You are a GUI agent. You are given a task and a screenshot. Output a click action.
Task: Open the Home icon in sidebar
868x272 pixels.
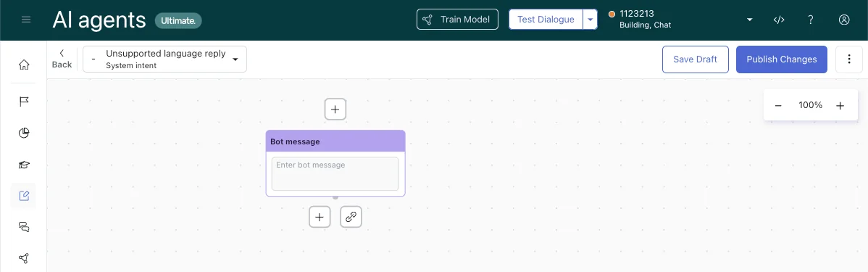coord(24,65)
